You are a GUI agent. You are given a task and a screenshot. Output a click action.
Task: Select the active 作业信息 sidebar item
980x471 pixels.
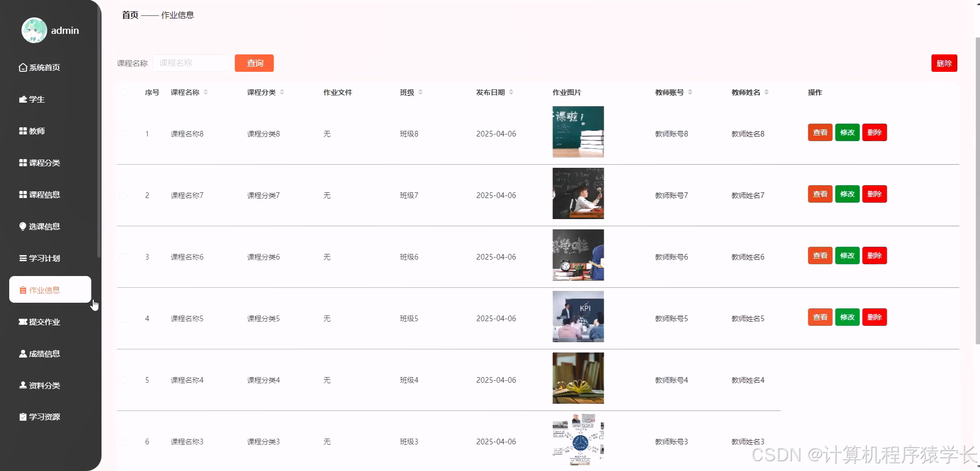pos(50,290)
